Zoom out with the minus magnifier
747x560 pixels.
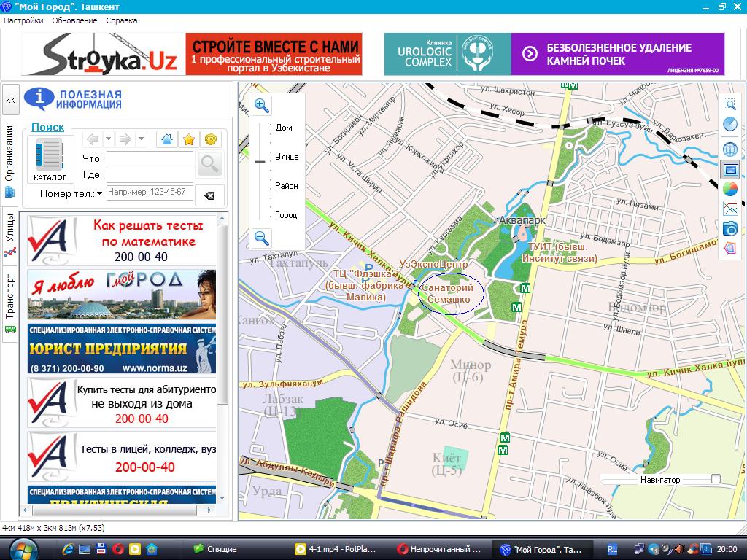[x=262, y=237]
